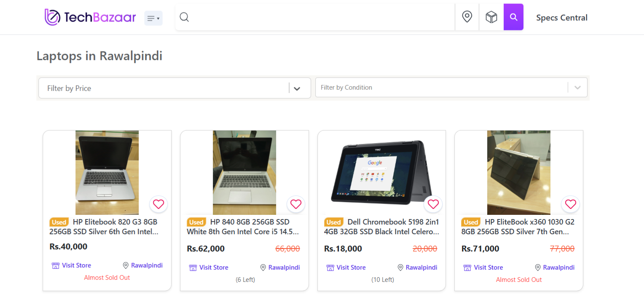The image size is (644, 297).
Task: View the Dell Chromebook 5198 photo
Action: (381, 173)
